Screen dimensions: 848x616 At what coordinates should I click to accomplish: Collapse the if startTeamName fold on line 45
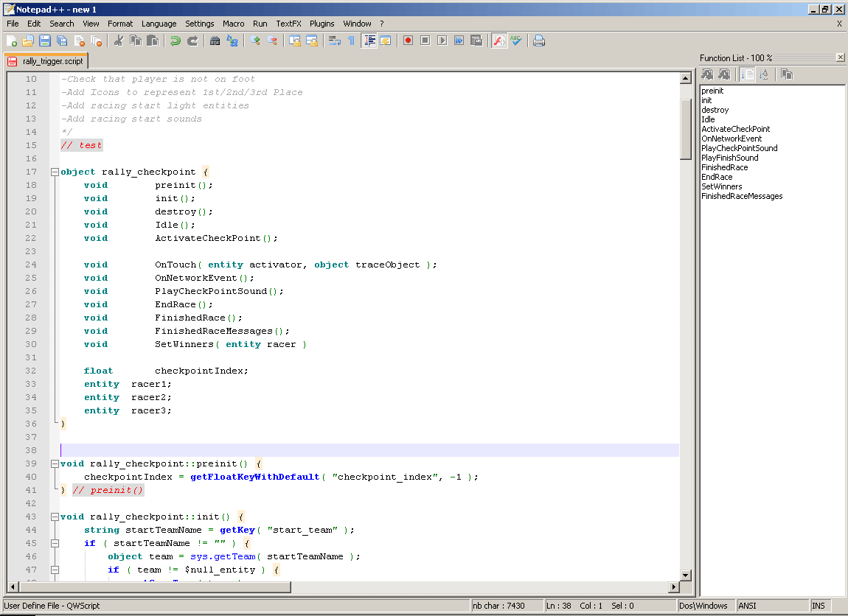(55, 543)
